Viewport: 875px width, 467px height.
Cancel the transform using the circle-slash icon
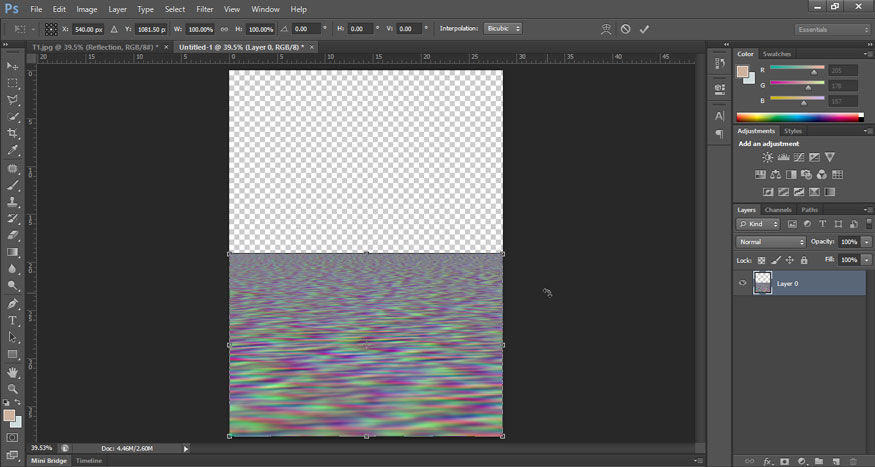click(625, 29)
